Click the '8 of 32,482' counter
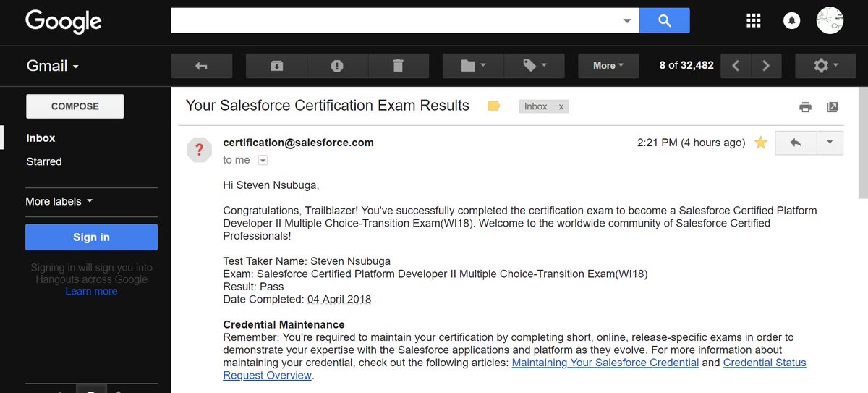This screenshot has height=393, width=868. (686, 65)
